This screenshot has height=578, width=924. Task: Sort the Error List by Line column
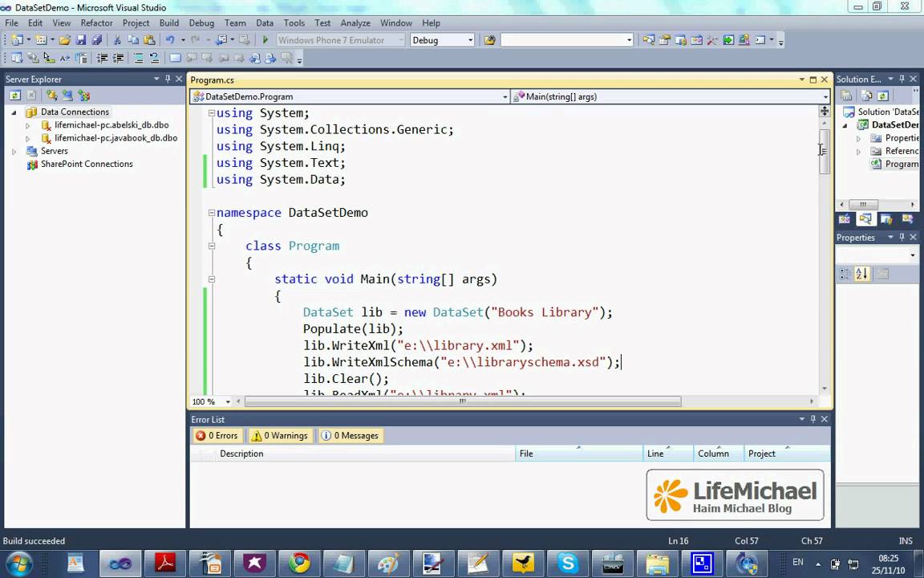(667, 454)
